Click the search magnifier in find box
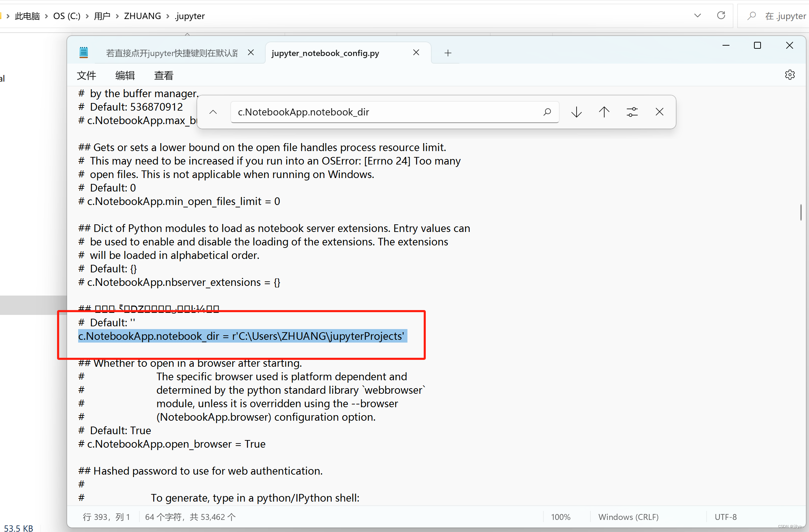This screenshot has width=809, height=532. pos(547,112)
